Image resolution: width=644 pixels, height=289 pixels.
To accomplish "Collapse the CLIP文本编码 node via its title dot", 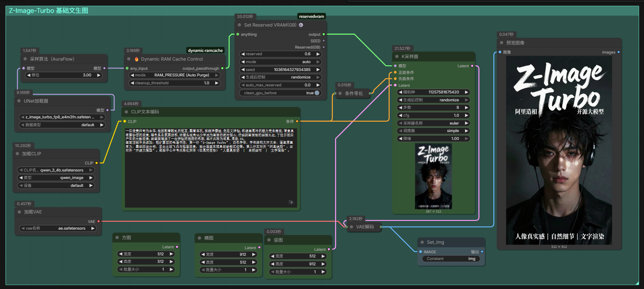I will tap(126, 112).
